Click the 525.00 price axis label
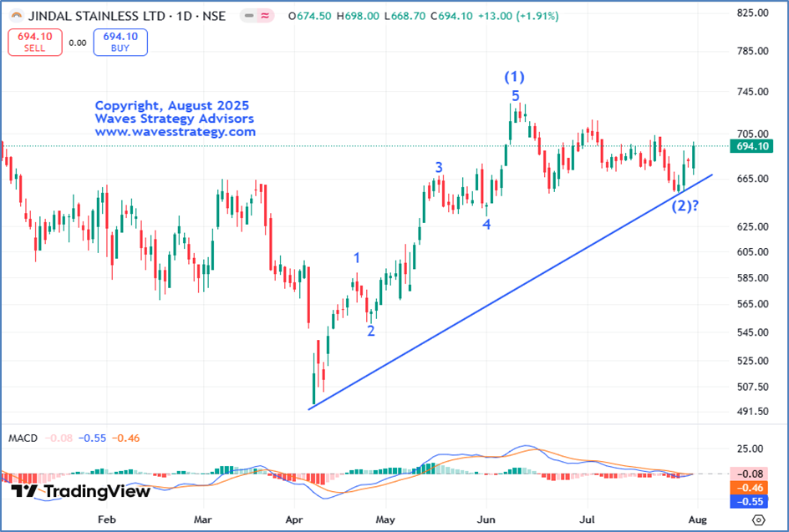Viewport: 789px width, 532px height. 753,361
